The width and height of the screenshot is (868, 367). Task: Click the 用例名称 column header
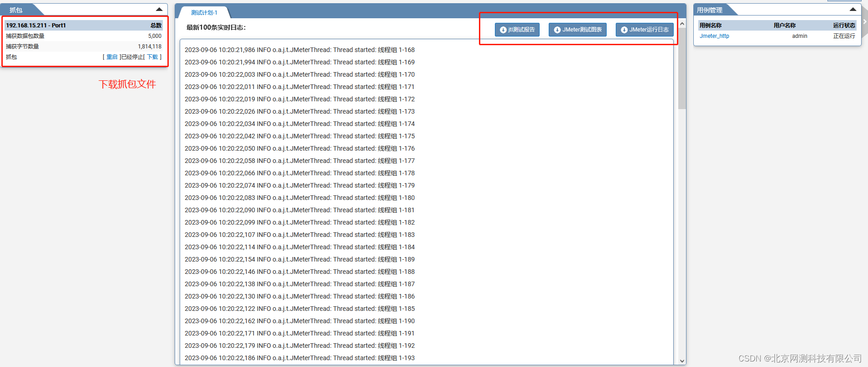pyautogui.click(x=711, y=26)
